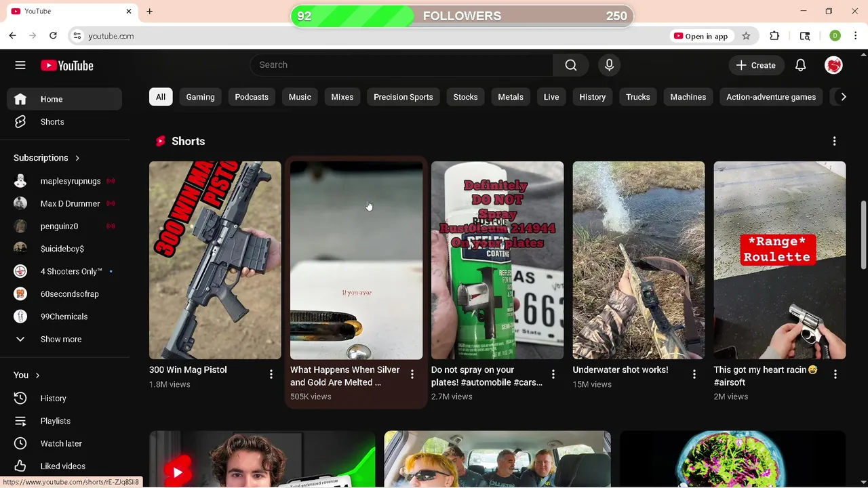Open options for heart racing short
Image resolution: width=868 pixels, height=488 pixels.
tap(835, 374)
